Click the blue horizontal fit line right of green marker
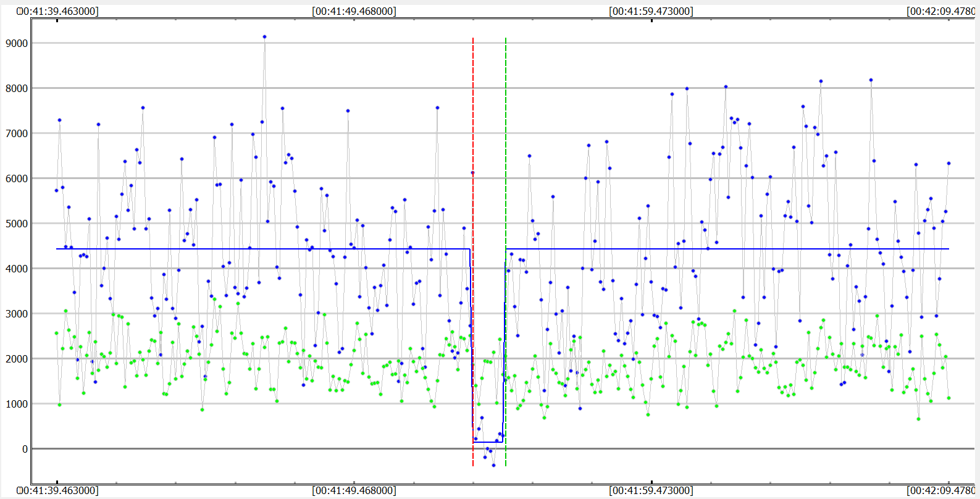The image size is (980, 499). pos(728,249)
